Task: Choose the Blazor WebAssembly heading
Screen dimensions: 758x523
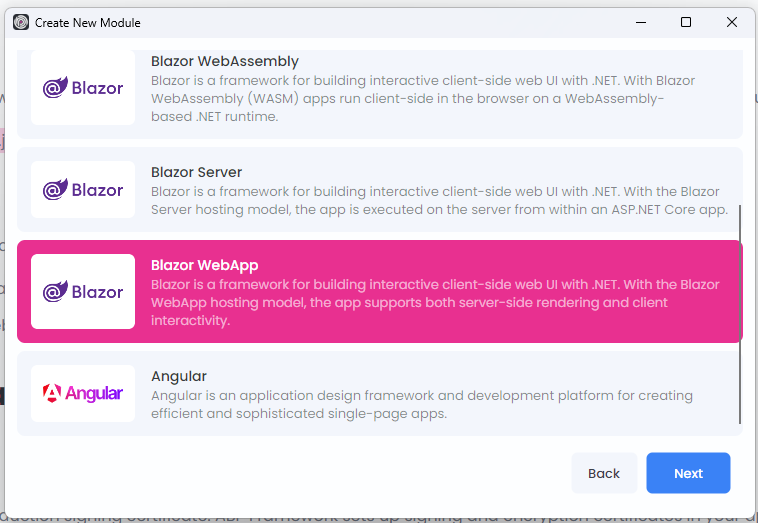Action: tap(224, 62)
